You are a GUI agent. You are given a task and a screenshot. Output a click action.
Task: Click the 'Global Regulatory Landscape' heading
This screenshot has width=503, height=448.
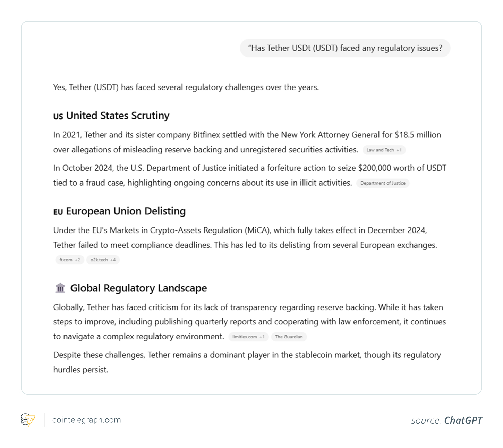[138, 288]
